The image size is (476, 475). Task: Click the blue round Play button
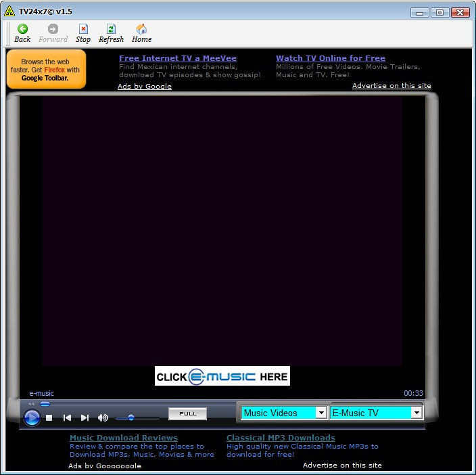click(32, 417)
